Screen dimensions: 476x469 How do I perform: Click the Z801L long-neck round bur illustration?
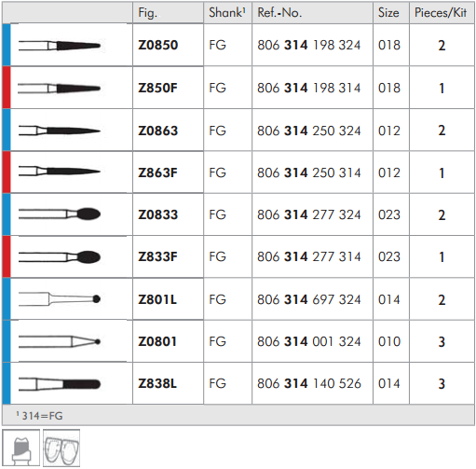(60, 299)
